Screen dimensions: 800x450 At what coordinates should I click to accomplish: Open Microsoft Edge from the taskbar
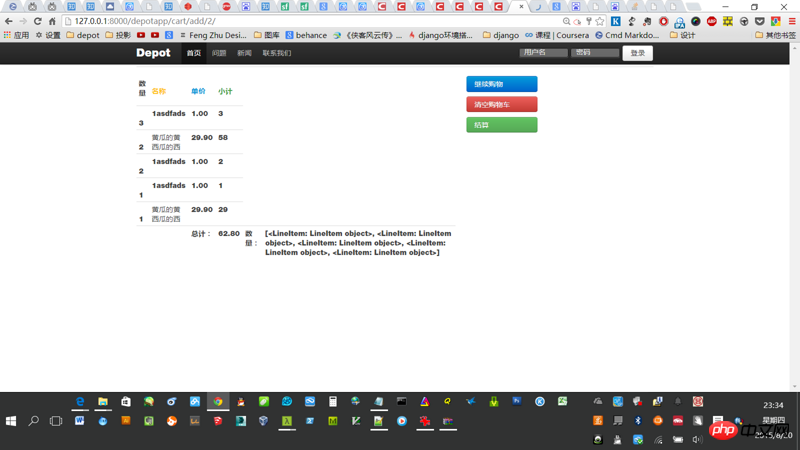80,402
